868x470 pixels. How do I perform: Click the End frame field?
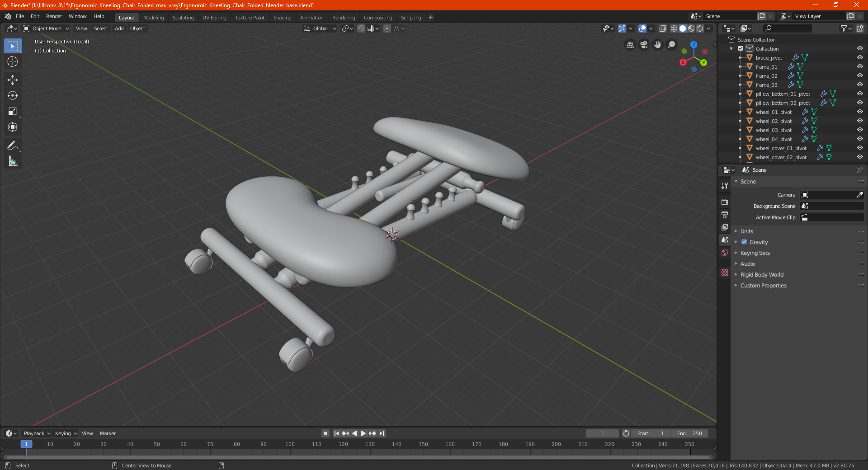(689, 433)
